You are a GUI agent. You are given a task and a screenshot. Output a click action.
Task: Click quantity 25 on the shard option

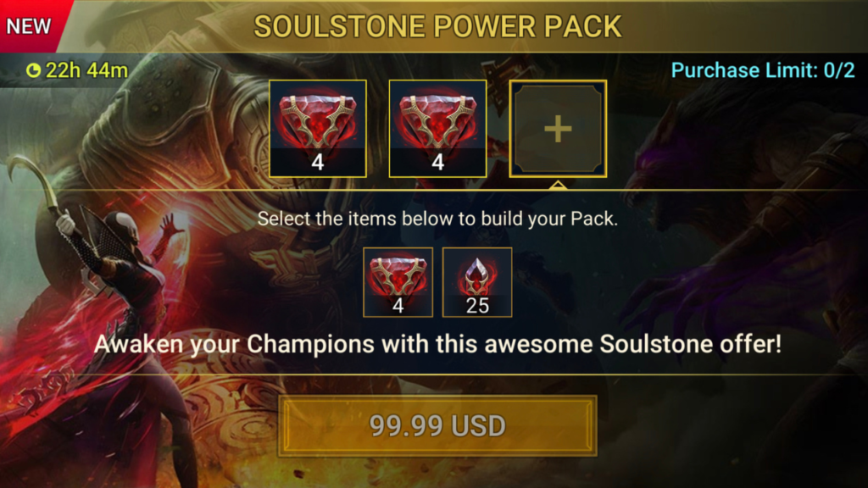click(x=477, y=305)
